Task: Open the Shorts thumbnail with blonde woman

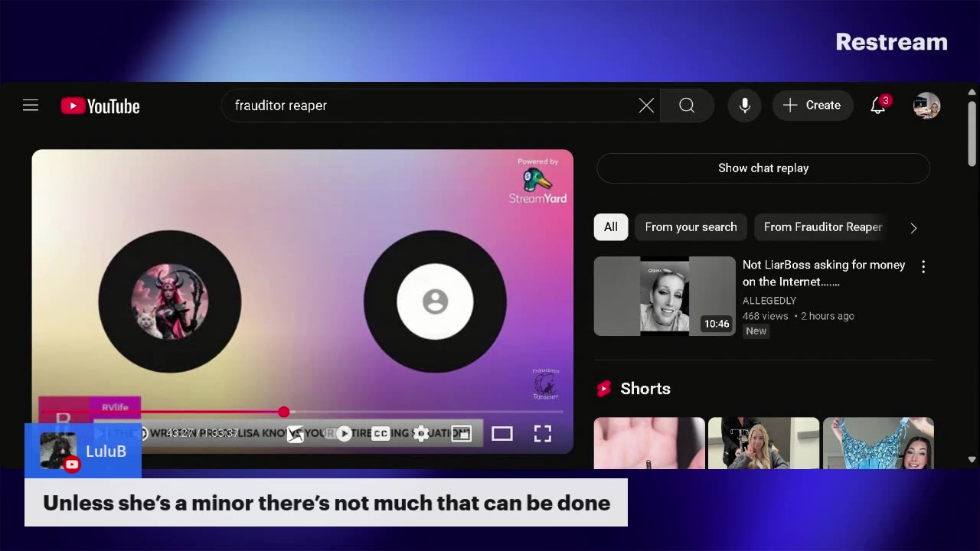Action: (763, 443)
